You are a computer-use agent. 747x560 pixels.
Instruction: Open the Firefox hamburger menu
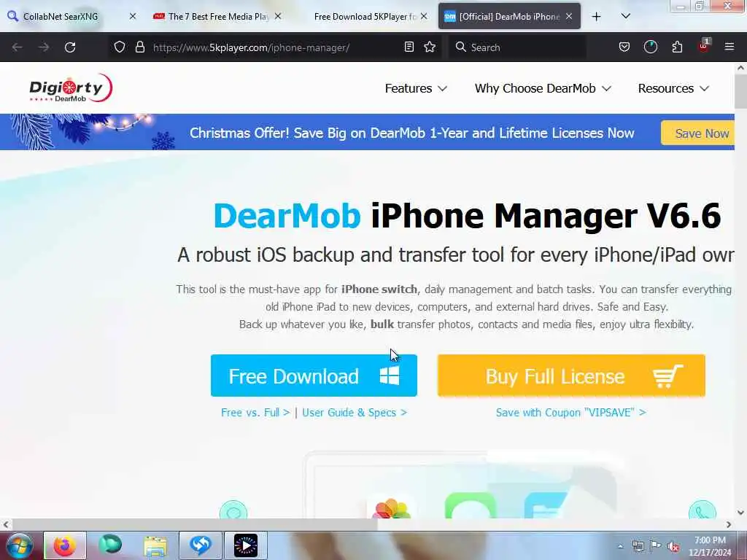coord(729,47)
